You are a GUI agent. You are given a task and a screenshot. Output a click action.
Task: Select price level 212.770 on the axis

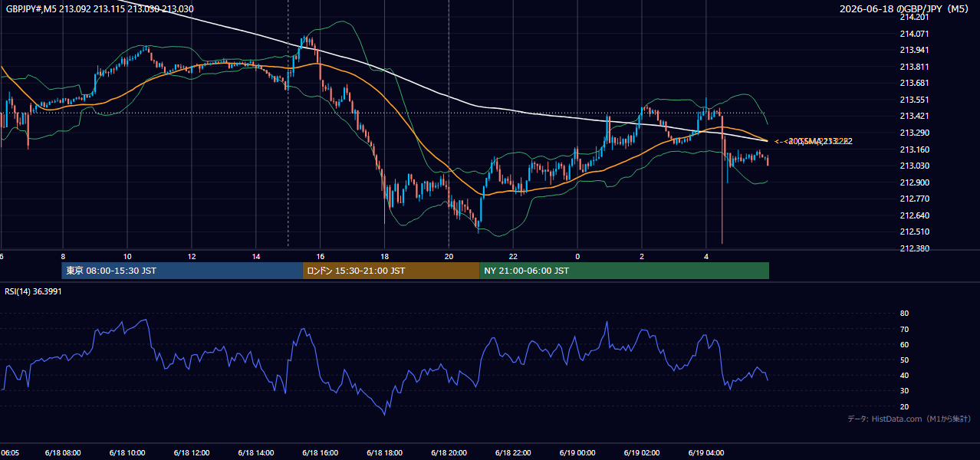point(914,199)
